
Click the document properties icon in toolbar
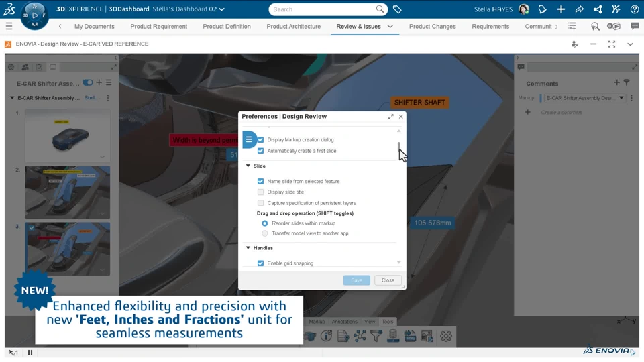[x=343, y=336]
